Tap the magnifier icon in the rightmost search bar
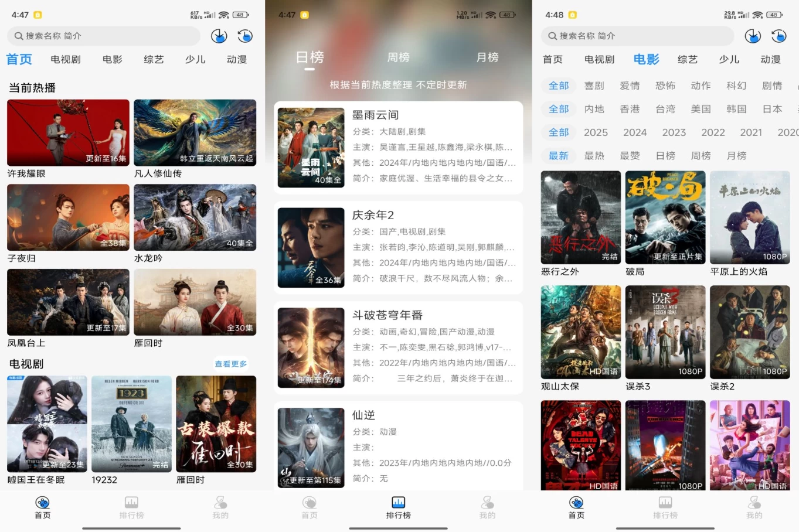This screenshot has width=799, height=532. pyautogui.click(x=552, y=36)
